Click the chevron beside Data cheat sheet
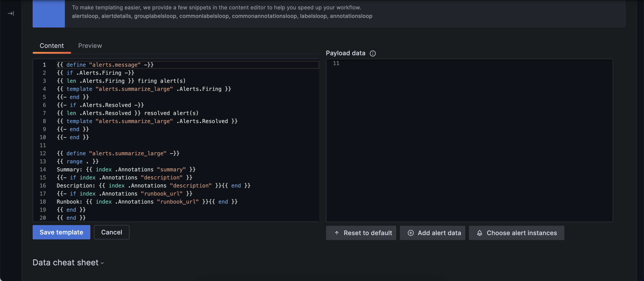644x281 pixels. (x=102, y=263)
